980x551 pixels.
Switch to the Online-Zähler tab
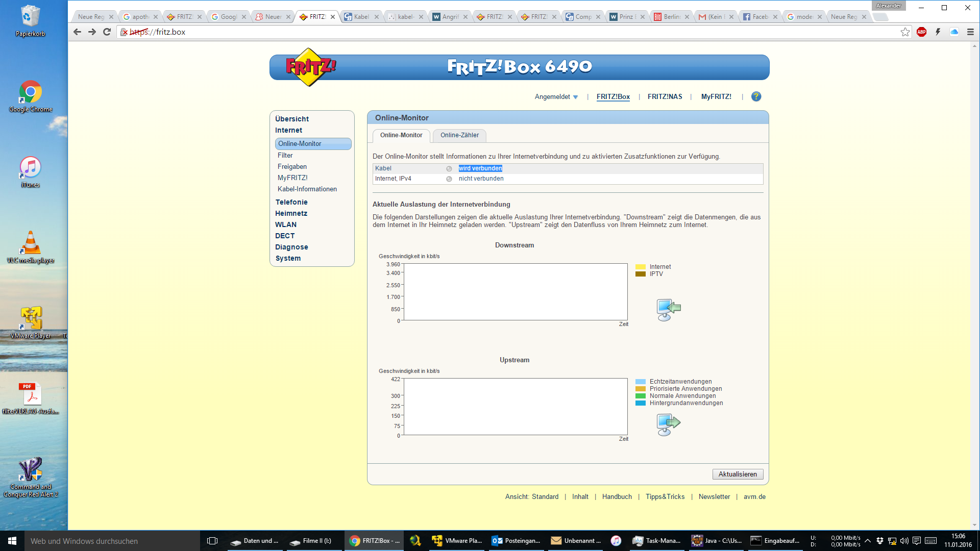(459, 135)
